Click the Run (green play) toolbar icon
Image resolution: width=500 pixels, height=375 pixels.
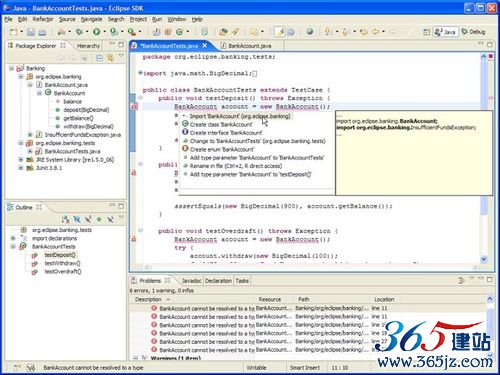coord(97,32)
